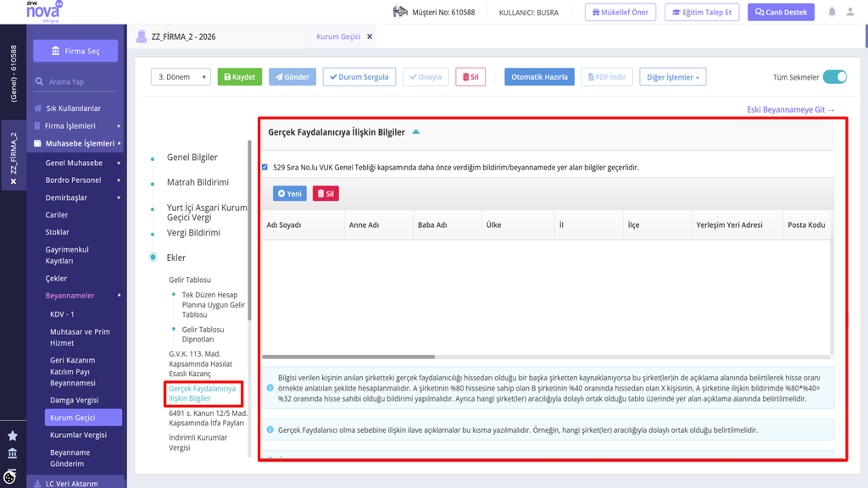
Task: Click Otomatik Hazırla button
Action: (x=539, y=77)
